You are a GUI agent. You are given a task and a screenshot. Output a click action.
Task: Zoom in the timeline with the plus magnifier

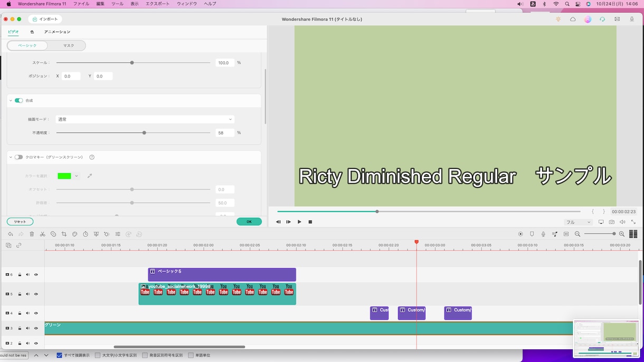click(622, 234)
